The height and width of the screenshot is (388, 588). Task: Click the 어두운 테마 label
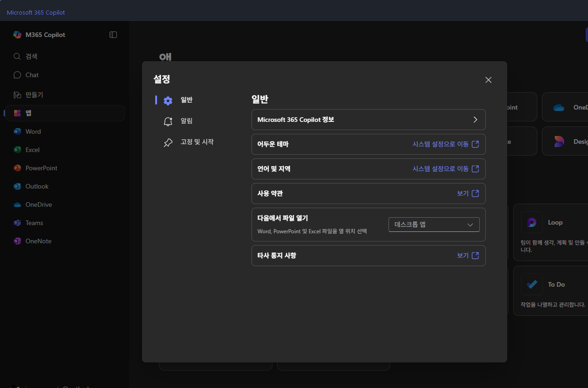(273, 144)
